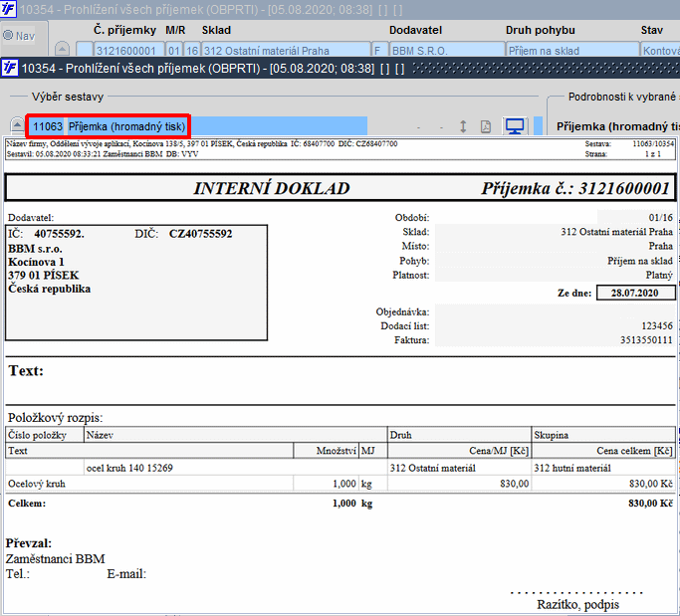Image resolution: width=680 pixels, height=616 pixels.
Task: Click the Celkem total 830,00 Kč
Action: (650, 504)
